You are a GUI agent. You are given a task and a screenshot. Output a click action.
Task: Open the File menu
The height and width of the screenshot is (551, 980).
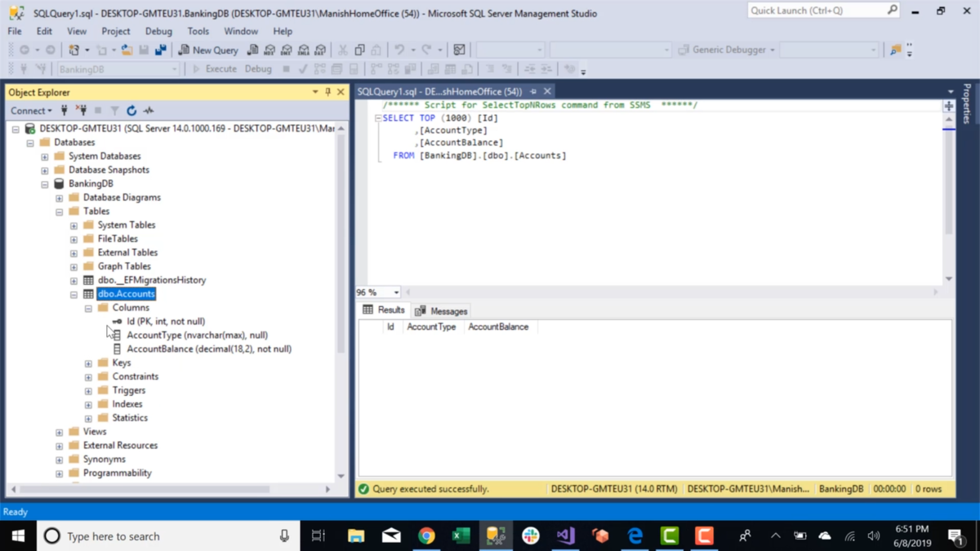pyautogui.click(x=15, y=31)
